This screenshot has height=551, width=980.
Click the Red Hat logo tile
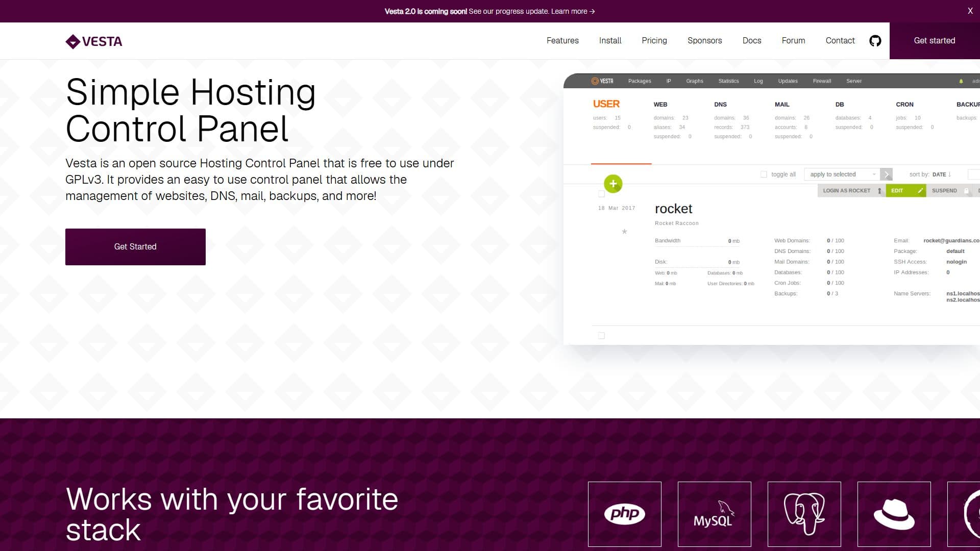pyautogui.click(x=894, y=514)
